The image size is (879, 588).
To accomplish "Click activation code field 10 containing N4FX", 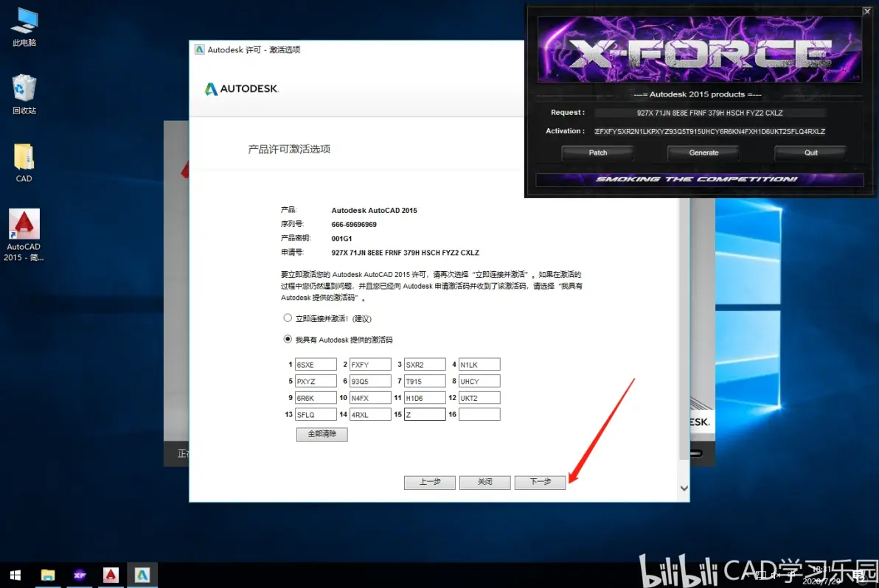I will 370,398.
